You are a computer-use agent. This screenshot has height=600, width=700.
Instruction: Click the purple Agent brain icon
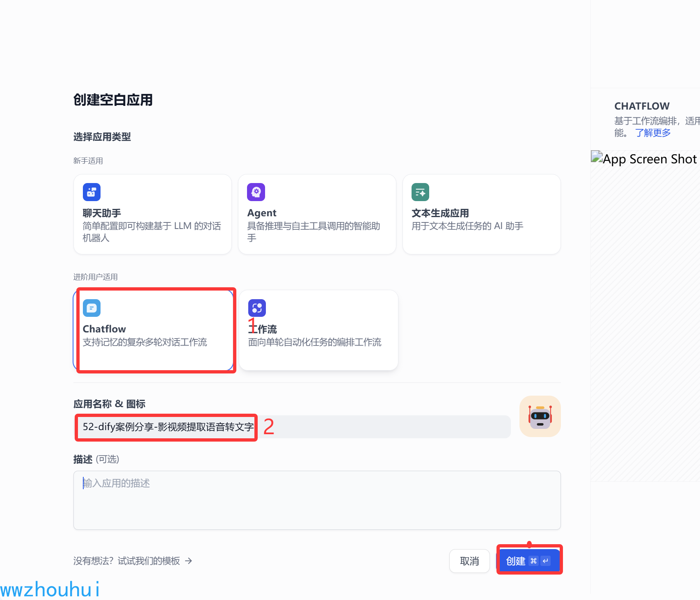click(256, 192)
